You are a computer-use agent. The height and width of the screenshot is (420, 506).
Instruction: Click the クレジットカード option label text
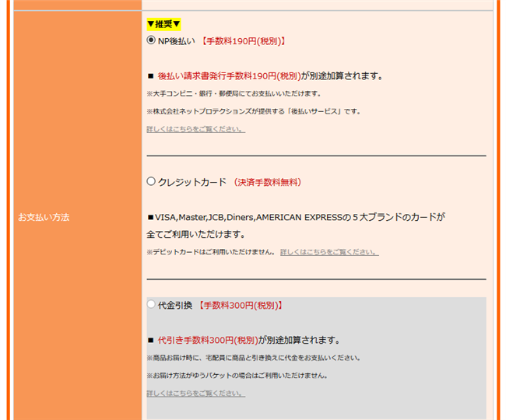tap(192, 182)
